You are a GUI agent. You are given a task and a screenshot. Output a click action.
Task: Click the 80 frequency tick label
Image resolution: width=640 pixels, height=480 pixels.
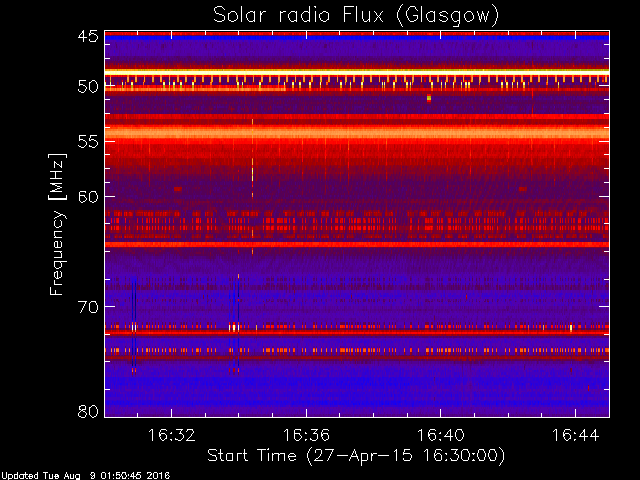(88, 411)
